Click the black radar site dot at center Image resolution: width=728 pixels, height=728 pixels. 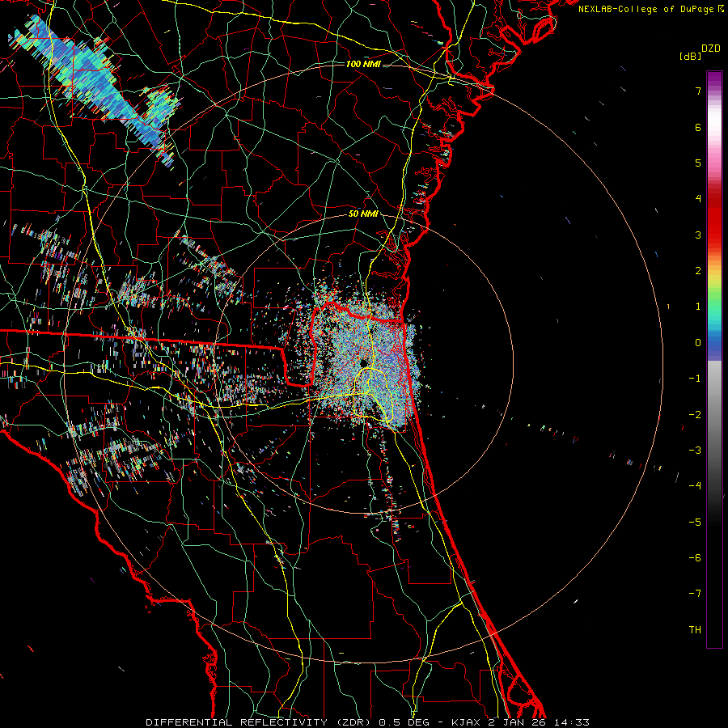tap(363, 362)
